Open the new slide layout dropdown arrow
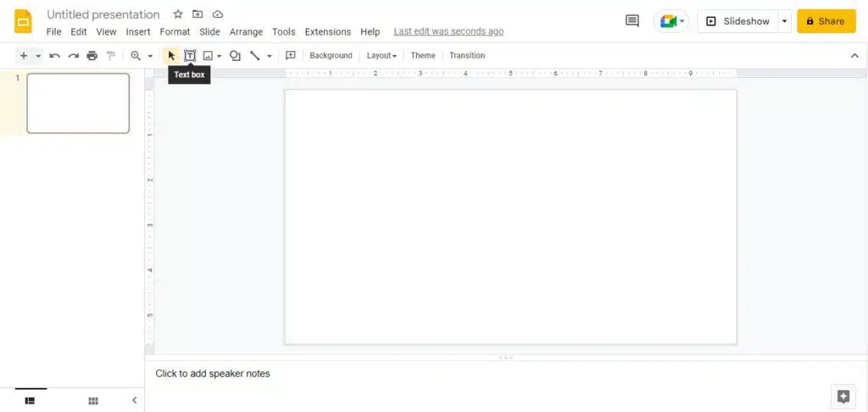Screen dimensions: 868x412 click(38, 56)
